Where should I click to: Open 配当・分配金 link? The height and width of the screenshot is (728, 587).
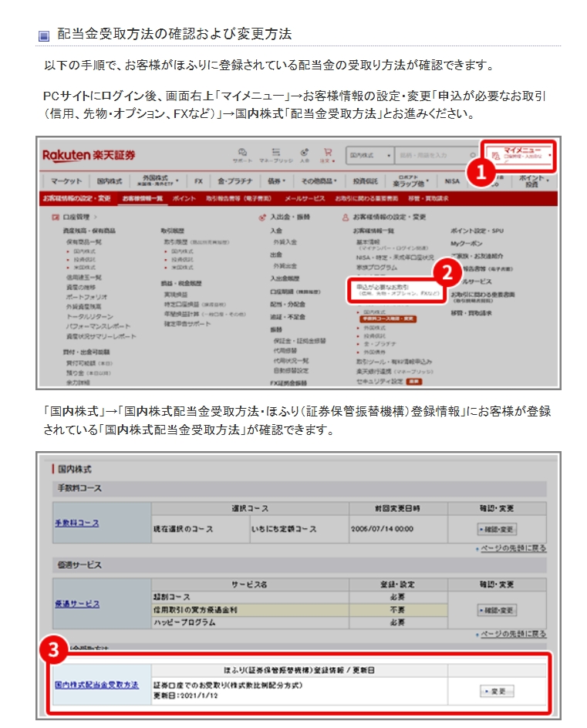[288, 305]
